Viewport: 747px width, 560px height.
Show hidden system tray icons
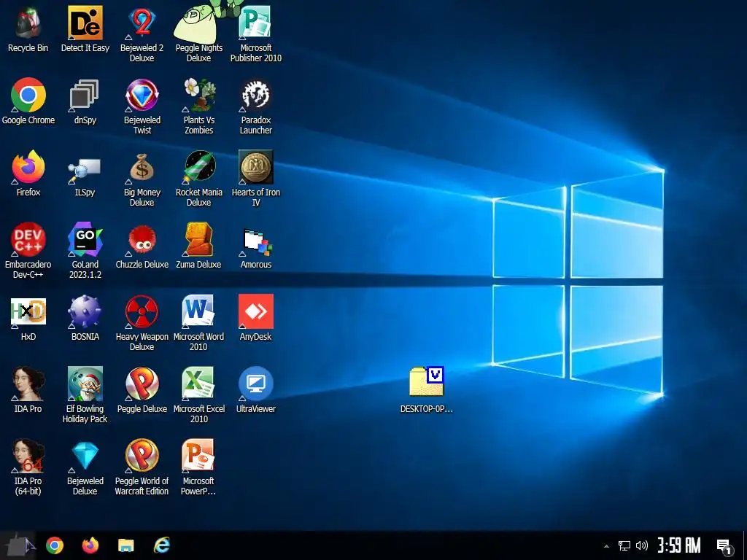[606, 545]
